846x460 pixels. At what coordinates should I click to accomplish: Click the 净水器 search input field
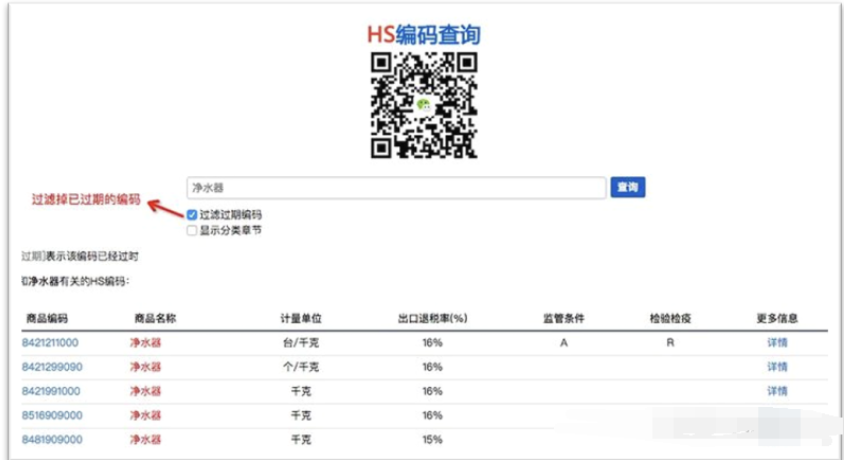(396, 188)
